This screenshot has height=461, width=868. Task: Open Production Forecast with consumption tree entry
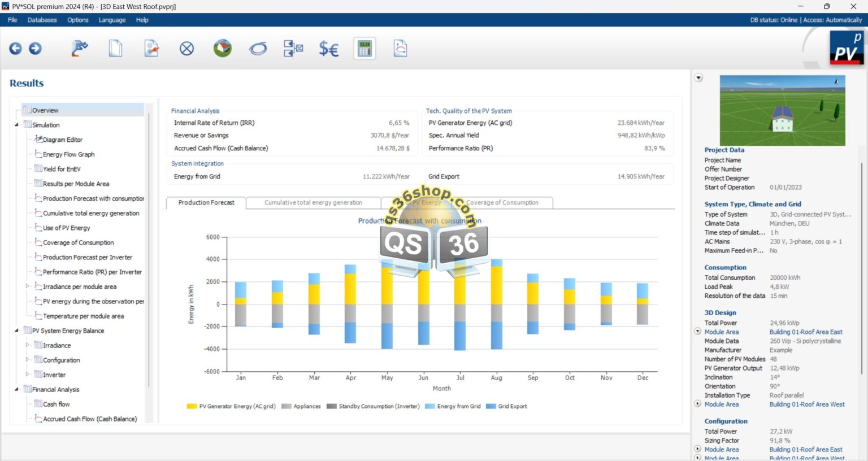coord(93,198)
